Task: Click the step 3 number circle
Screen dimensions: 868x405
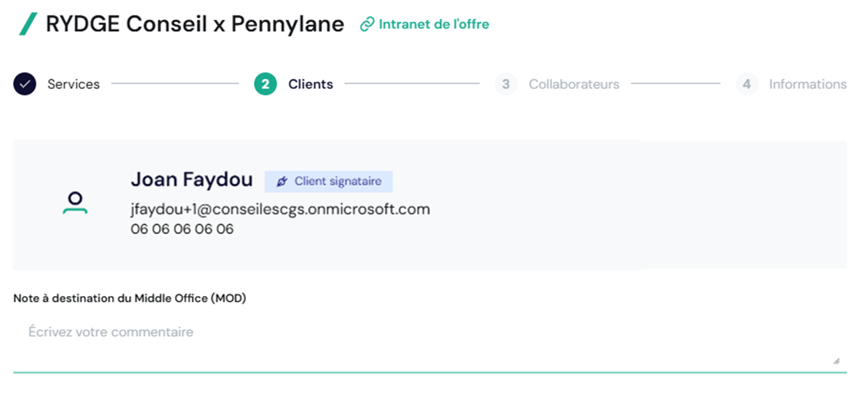Action: tap(506, 84)
